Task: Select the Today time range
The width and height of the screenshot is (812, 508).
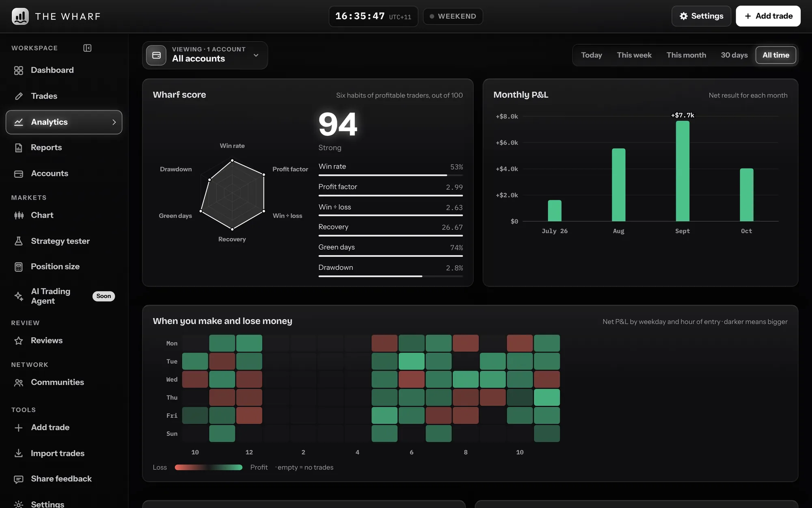Action: [591, 55]
